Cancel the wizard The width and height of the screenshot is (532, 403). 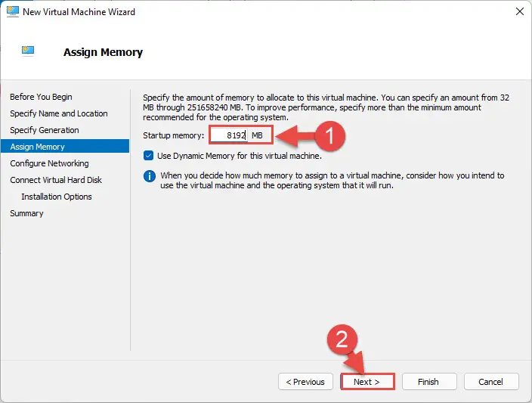click(x=491, y=382)
